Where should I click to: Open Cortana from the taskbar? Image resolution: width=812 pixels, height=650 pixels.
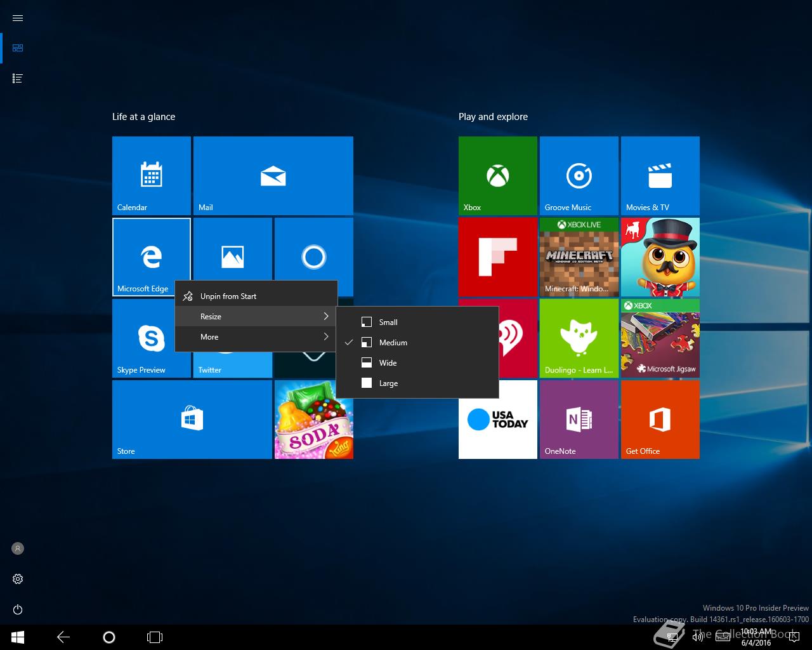(x=109, y=637)
